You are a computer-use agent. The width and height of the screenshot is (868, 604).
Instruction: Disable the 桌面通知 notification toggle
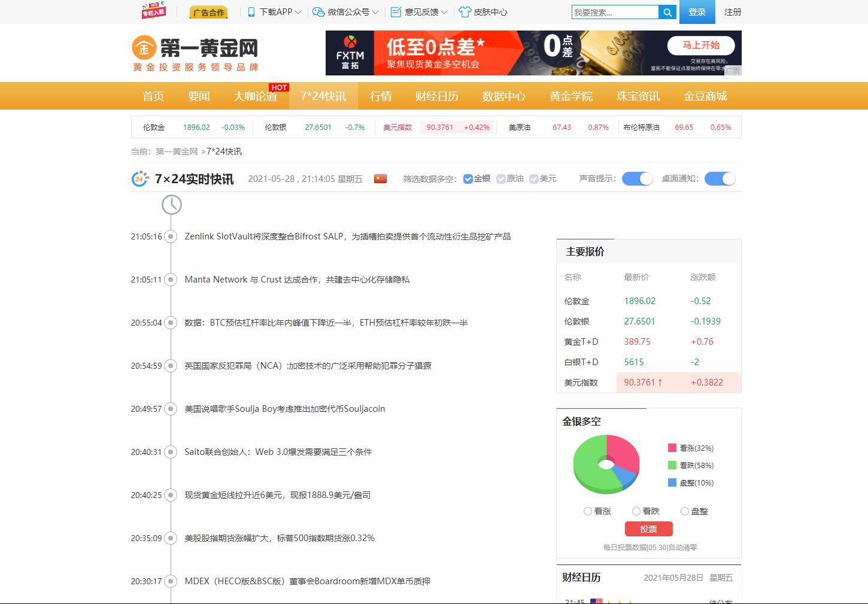[720, 178]
